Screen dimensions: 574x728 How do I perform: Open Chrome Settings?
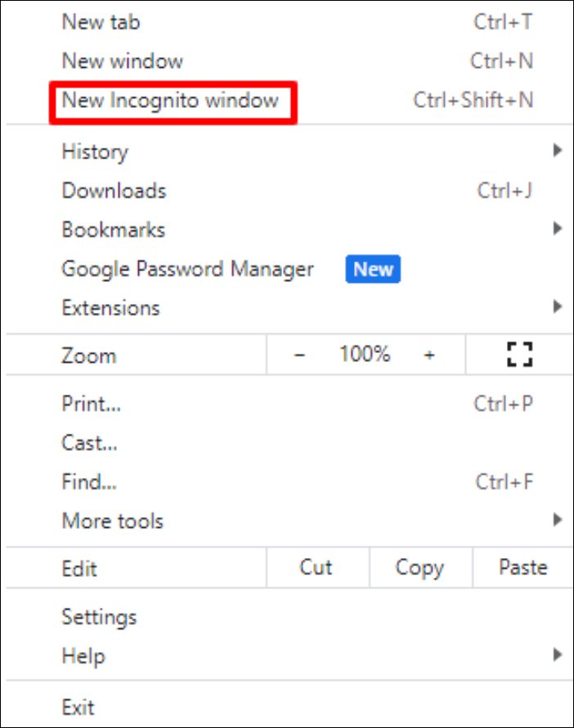click(x=99, y=617)
